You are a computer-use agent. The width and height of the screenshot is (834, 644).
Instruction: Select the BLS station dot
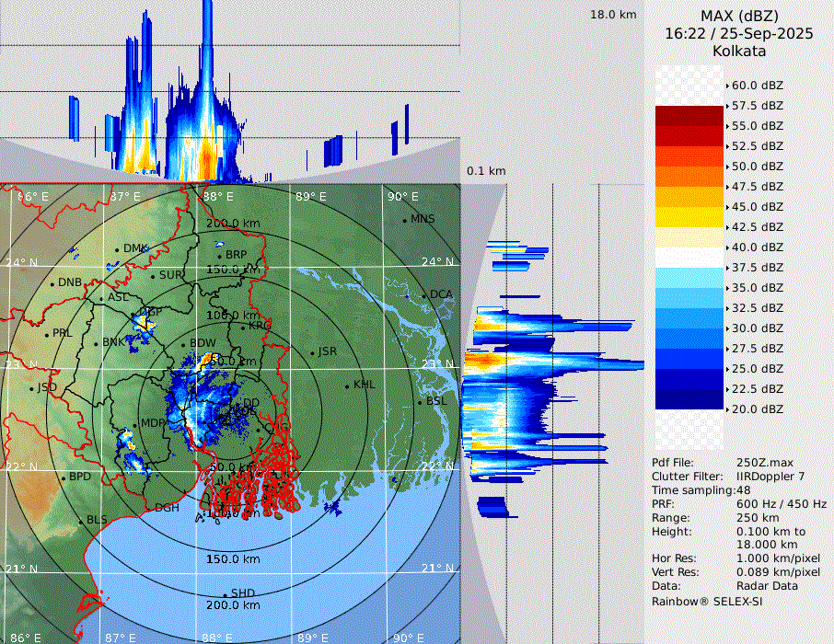80,522
